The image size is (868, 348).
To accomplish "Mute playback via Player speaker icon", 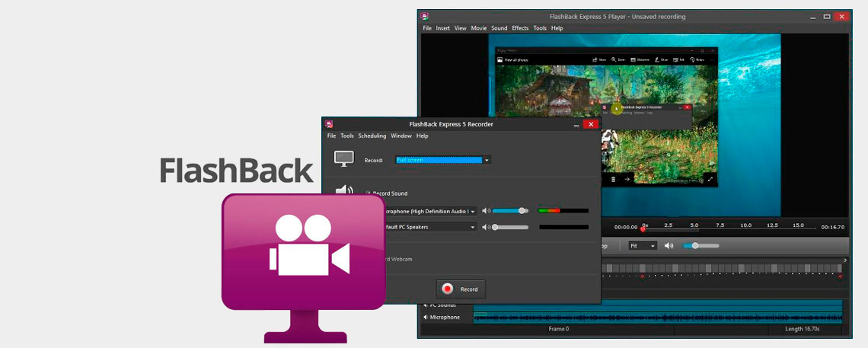I will click(669, 246).
